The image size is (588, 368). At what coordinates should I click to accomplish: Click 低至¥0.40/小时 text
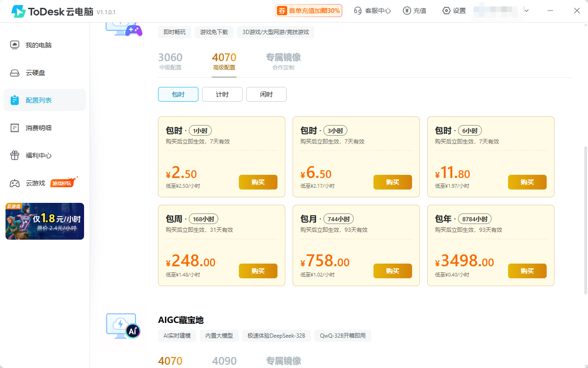(452, 275)
